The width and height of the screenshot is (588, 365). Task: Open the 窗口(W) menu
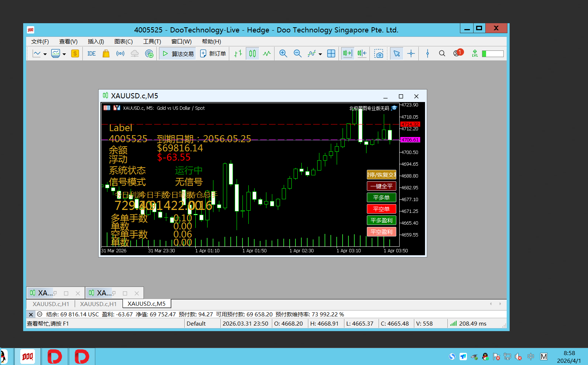click(181, 42)
